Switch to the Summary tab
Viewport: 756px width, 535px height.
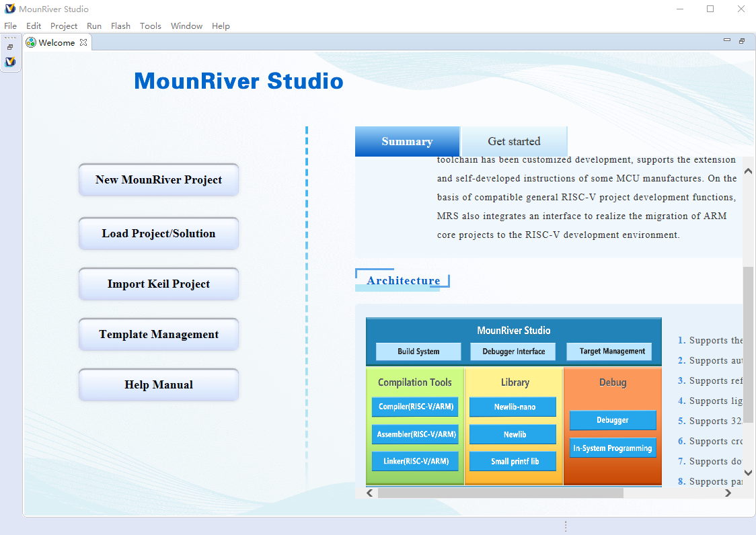click(408, 141)
